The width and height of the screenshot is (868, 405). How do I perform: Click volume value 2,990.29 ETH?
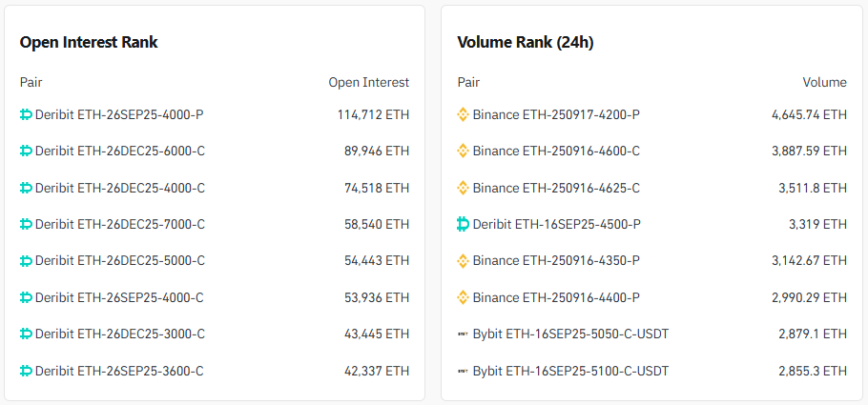pyautogui.click(x=809, y=297)
